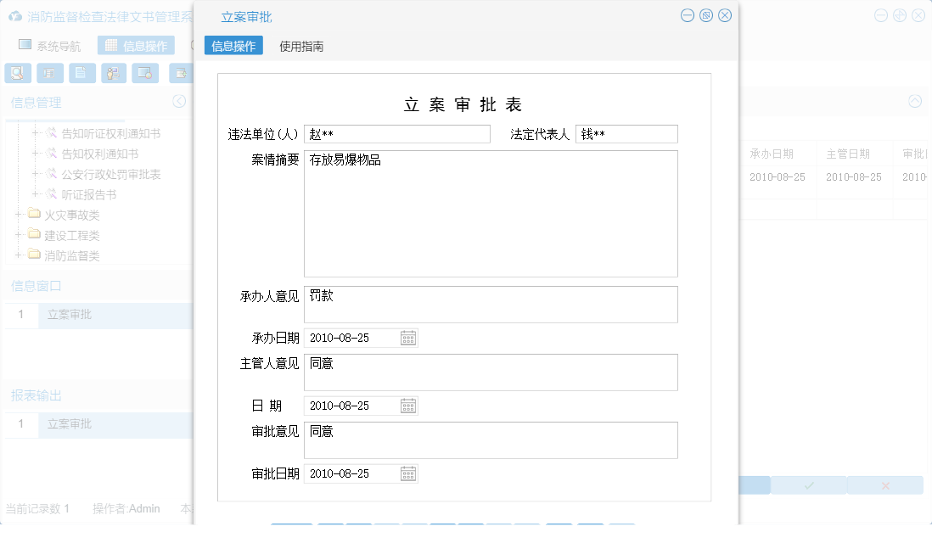The height and width of the screenshot is (560, 932).
Task: Click the add record toolbar icon
Action: point(180,73)
